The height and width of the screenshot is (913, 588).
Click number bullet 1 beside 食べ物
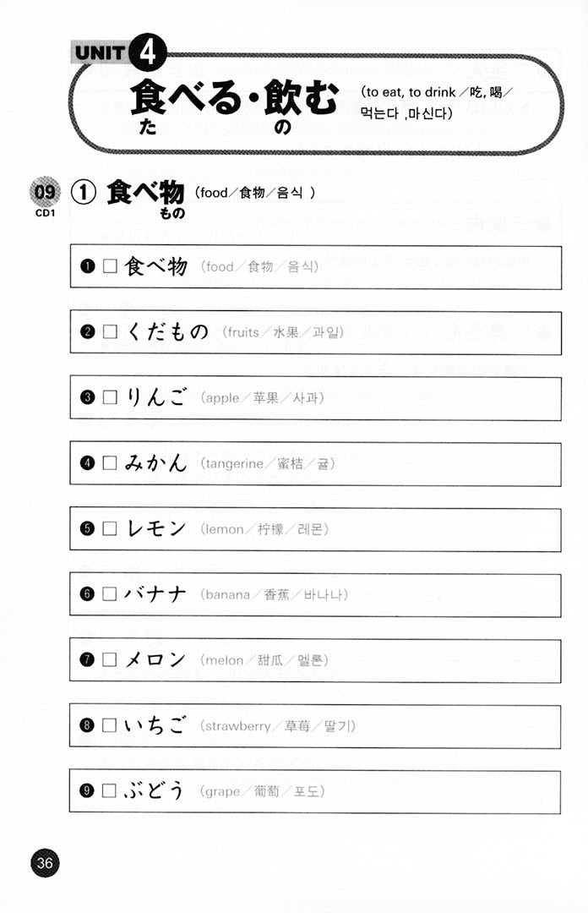(86, 267)
